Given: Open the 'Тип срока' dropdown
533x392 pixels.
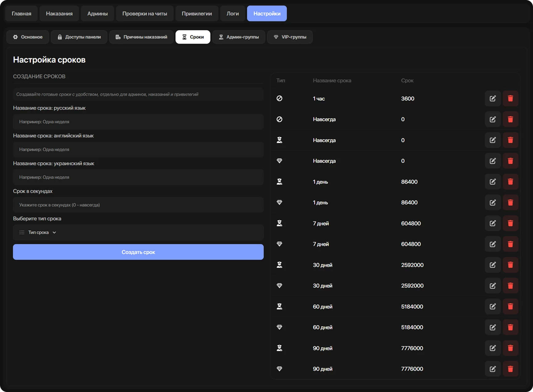Looking at the screenshot, I should coord(138,232).
